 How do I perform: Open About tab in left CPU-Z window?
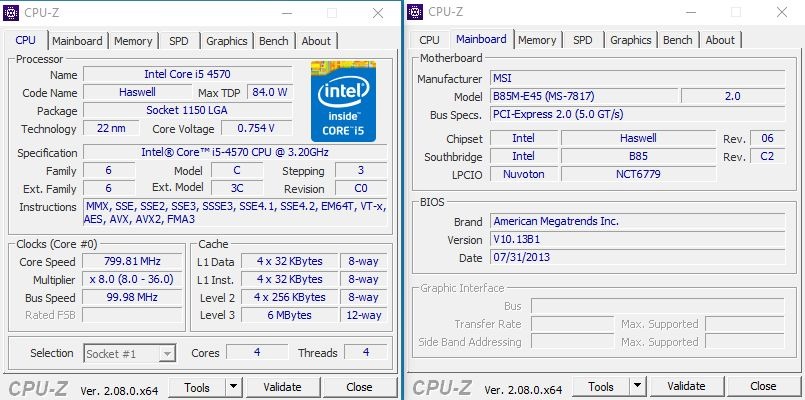coord(316,41)
